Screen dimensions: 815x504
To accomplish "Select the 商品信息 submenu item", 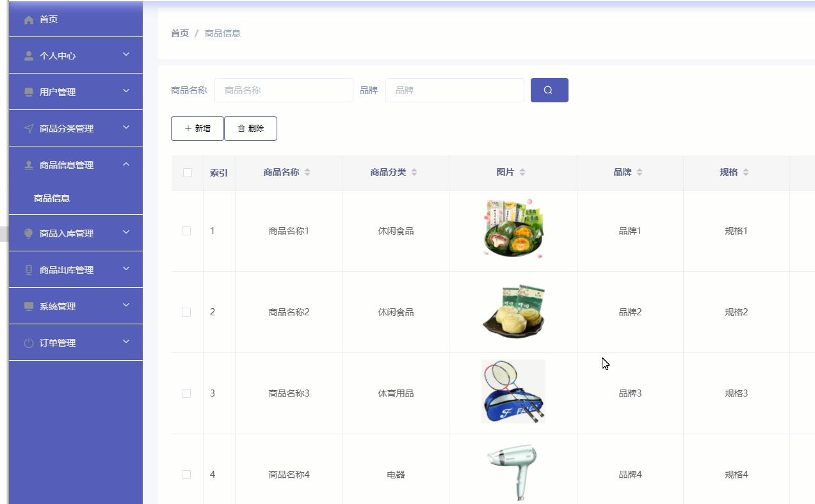I will (51, 198).
